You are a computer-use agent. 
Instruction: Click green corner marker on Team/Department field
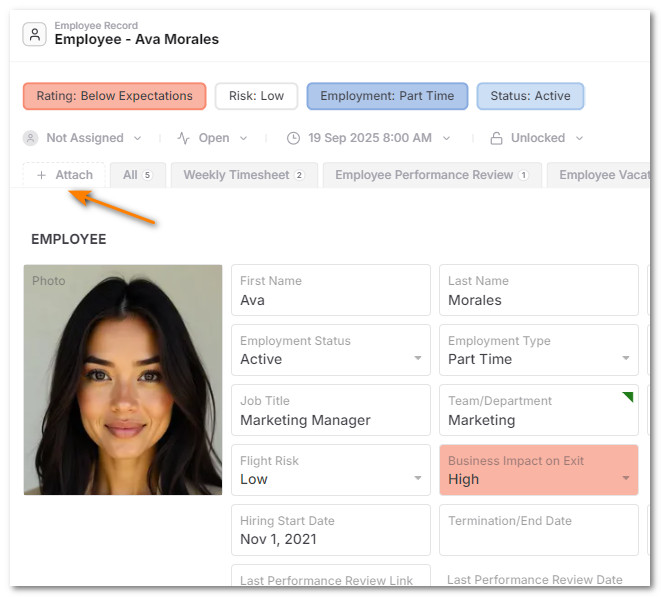tap(627, 397)
